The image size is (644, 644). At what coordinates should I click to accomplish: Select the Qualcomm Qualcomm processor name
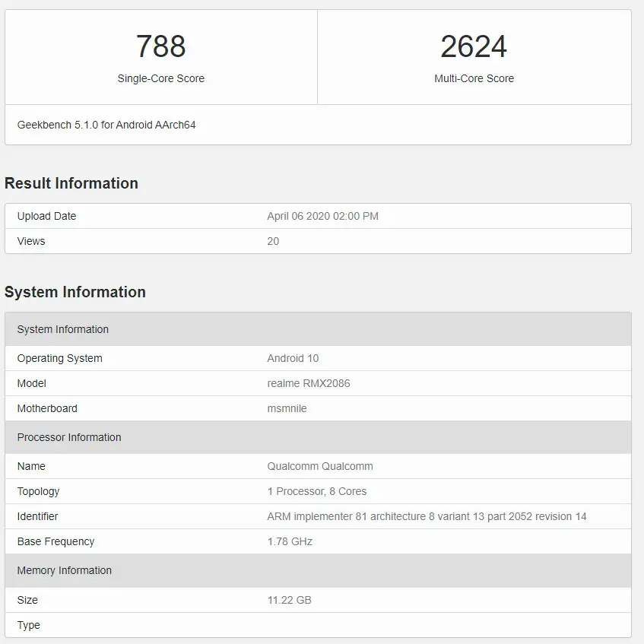[320, 467]
